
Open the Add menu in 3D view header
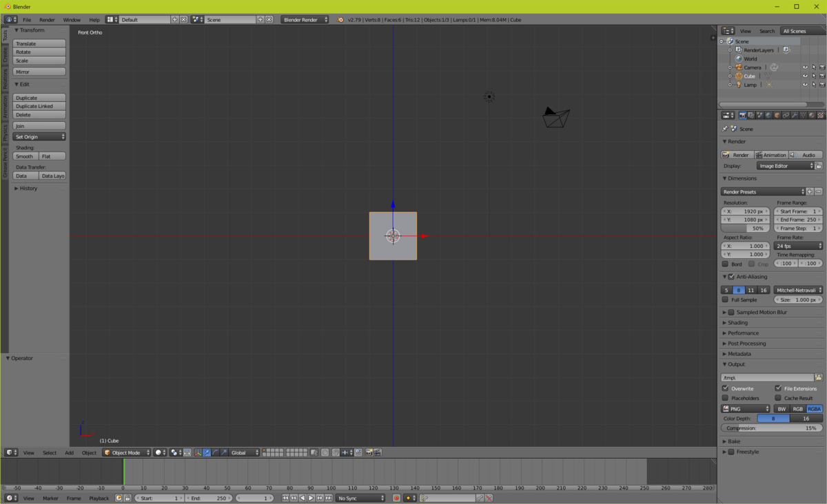pos(69,452)
